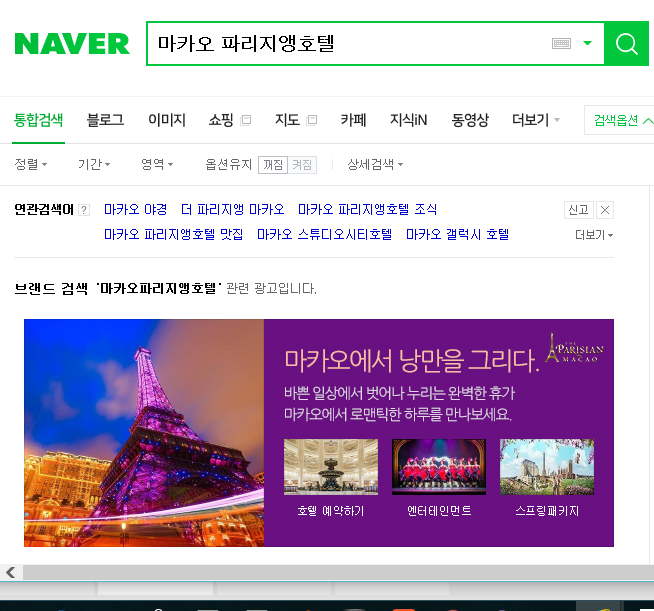Image resolution: width=654 pixels, height=611 pixels.
Task: Click the spring package resort thumbnail
Action: [547, 467]
